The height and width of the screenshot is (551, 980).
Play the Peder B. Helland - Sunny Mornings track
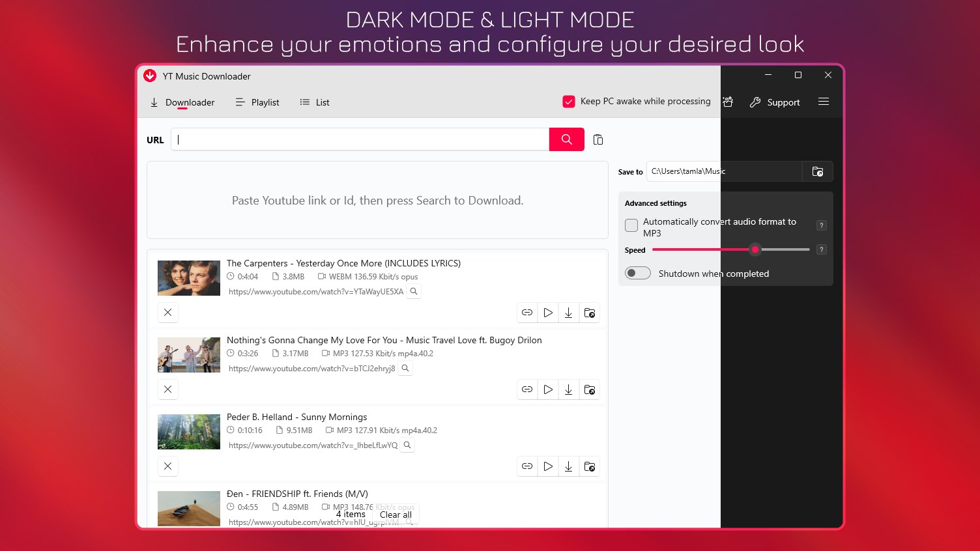[x=548, y=466]
